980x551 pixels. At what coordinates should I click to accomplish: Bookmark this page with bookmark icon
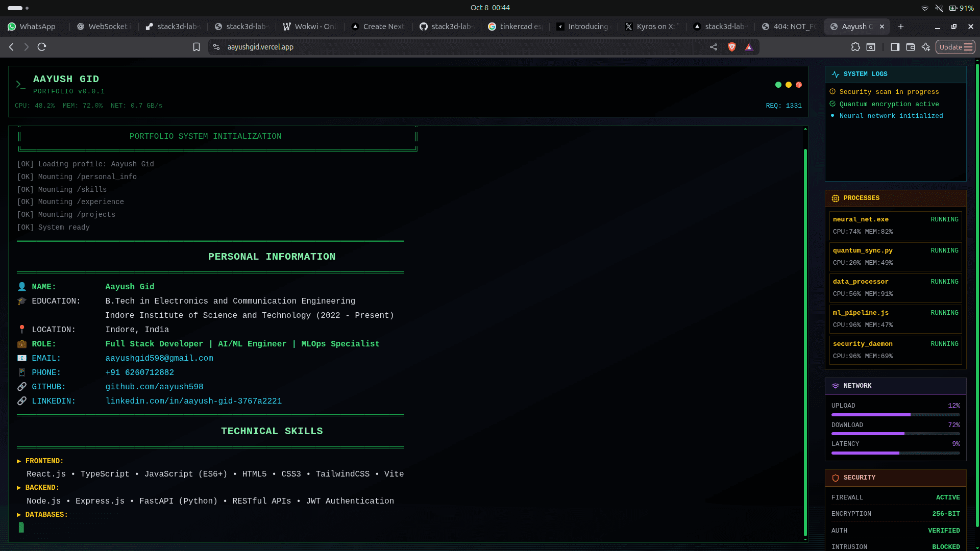[197, 47]
